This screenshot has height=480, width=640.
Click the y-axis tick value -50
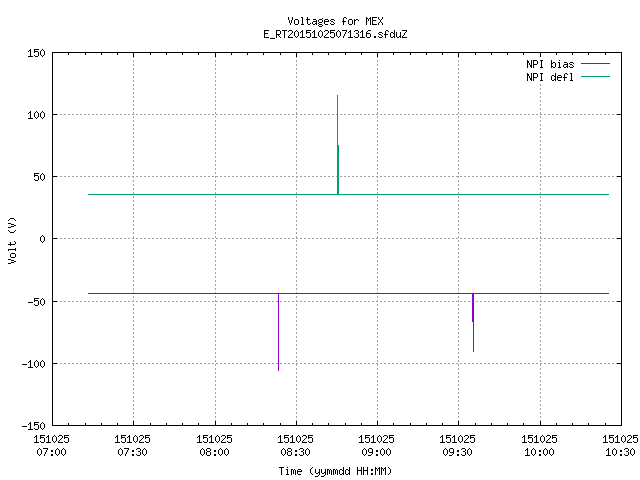coord(36,302)
